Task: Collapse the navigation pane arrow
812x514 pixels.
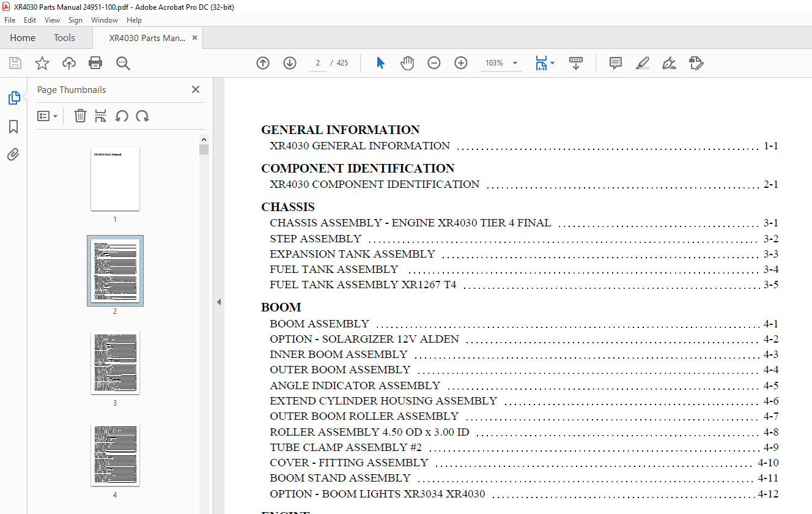Action: pos(218,302)
